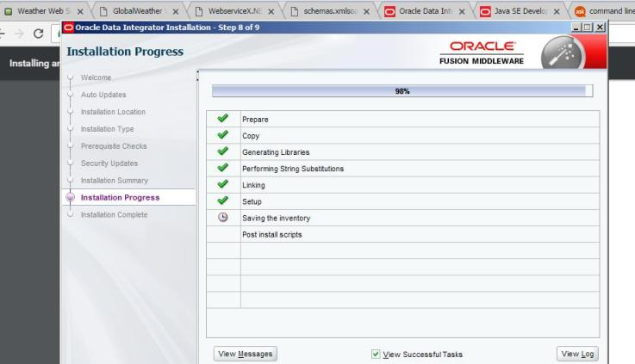Close the GlobalWeather browser tab
Image resolution: width=635 pixels, height=364 pixels.
176,12
